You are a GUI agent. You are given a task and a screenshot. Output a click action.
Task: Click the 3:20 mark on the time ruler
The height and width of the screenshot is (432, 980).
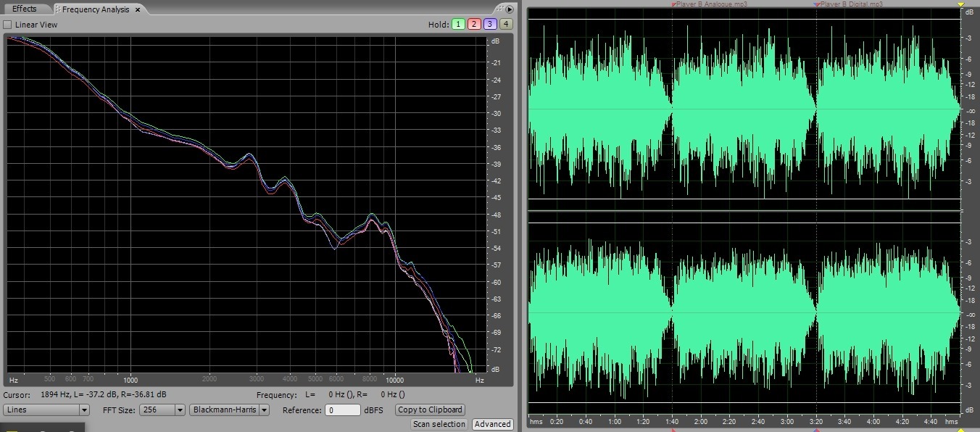(x=815, y=421)
